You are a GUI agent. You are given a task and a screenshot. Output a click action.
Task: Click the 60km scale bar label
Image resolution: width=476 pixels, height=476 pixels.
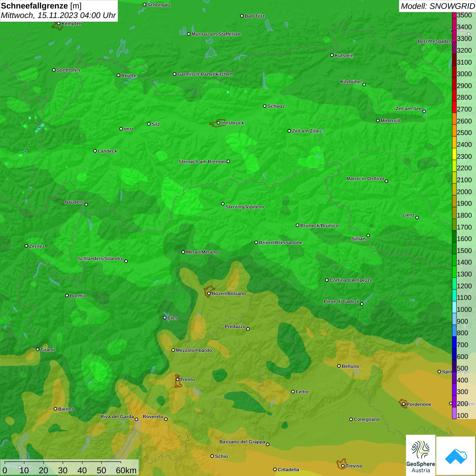(x=126, y=470)
